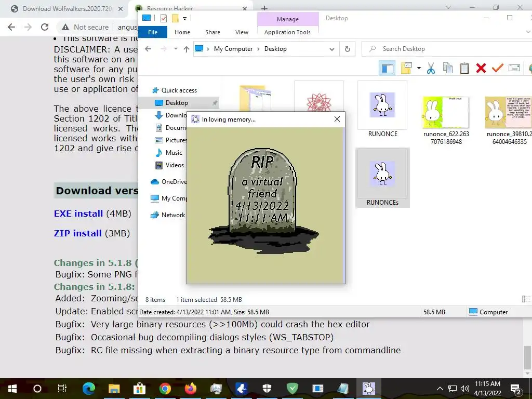532x399 pixels.
Task: Open the folder options toolbar icon
Action: [x=406, y=68]
